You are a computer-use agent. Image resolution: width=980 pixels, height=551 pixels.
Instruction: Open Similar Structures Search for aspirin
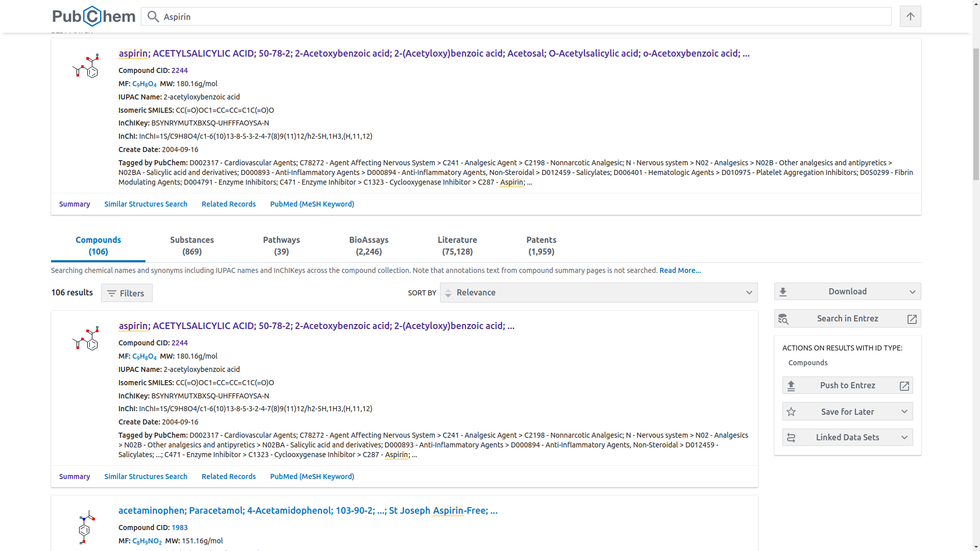[x=145, y=204]
